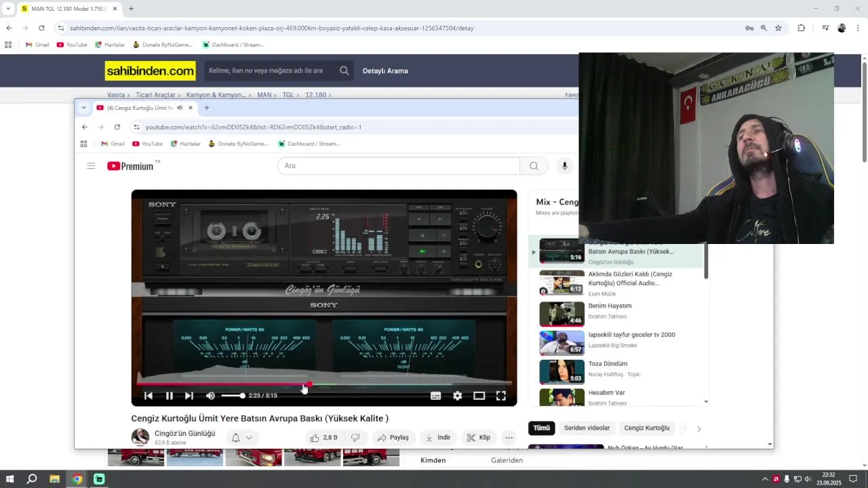
Task: Skip to next video in player
Action: click(189, 396)
